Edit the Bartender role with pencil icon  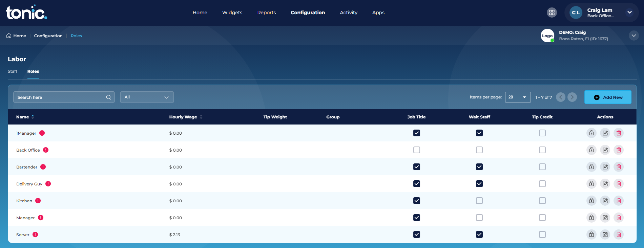(605, 167)
